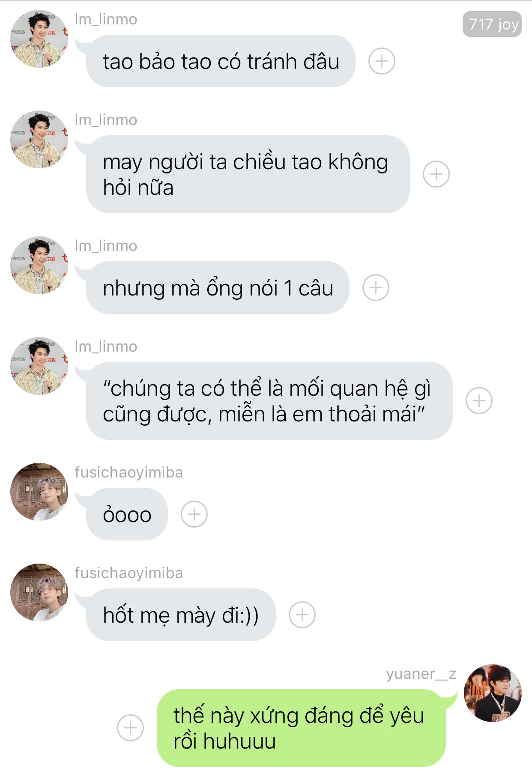Select the quoted "chúng ta có thể" bubble
Image resolution: width=532 pixels, height=776 pixels.
tap(269, 401)
